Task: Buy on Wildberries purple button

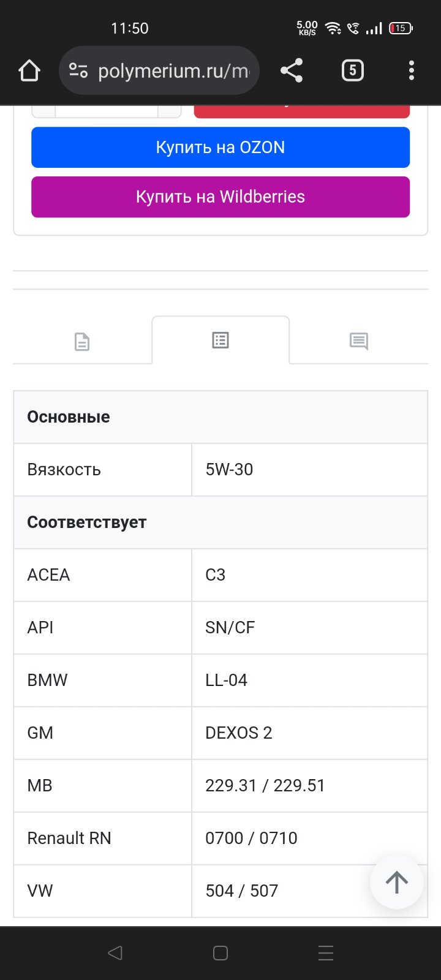Action: point(221,197)
